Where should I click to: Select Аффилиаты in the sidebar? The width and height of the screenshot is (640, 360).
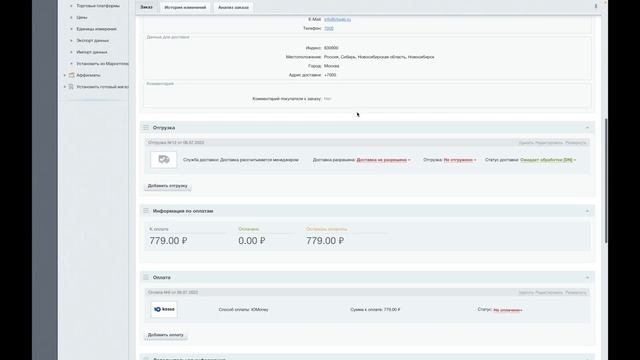pyautogui.click(x=88, y=75)
